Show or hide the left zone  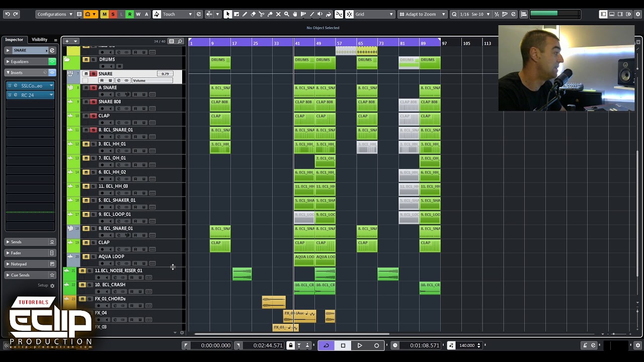click(x=603, y=14)
